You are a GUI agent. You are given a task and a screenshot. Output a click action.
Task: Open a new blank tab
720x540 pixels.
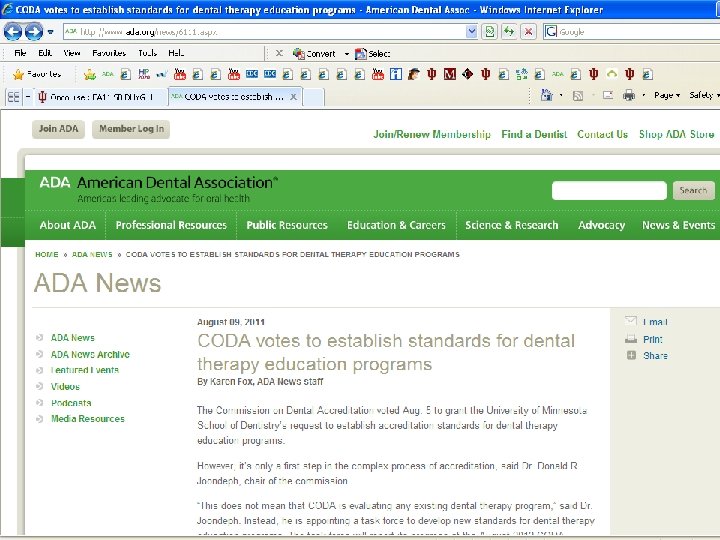click(314, 97)
